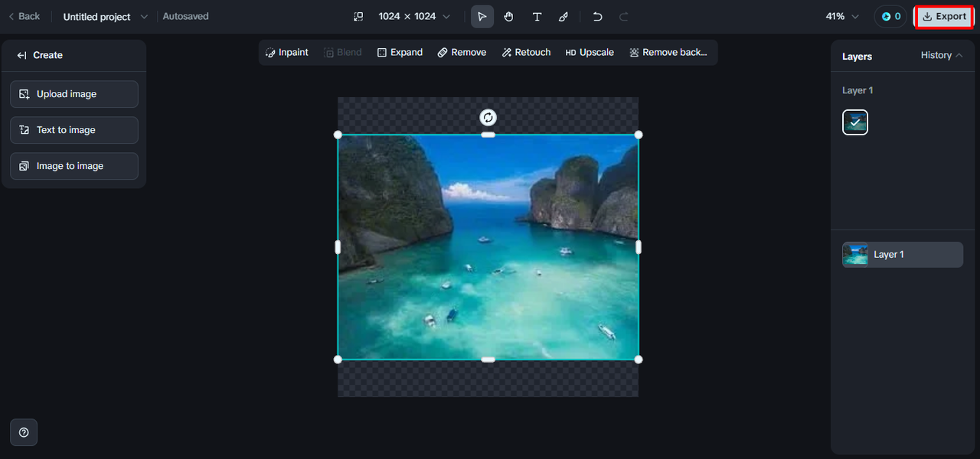The width and height of the screenshot is (980, 459).
Task: Open the Untitled project name dropdown
Action: [x=106, y=16]
